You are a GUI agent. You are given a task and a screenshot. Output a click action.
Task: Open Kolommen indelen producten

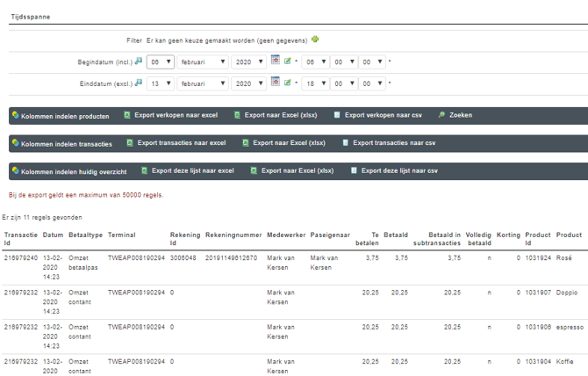coord(60,116)
